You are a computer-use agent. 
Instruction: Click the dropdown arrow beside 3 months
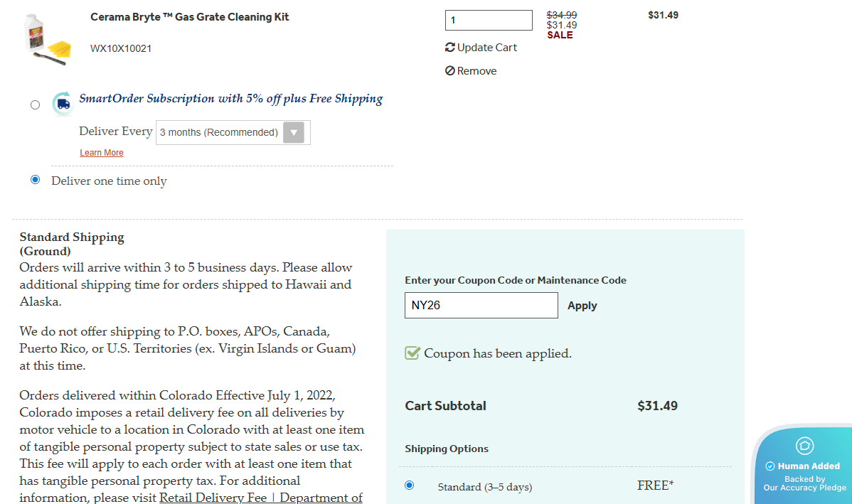coord(294,132)
